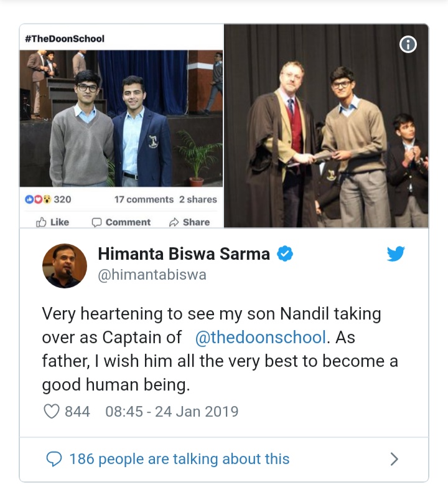Open the right award ceremony photo
Image resolution: width=448 pixels, height=487 pixels.
coord(326,126)
